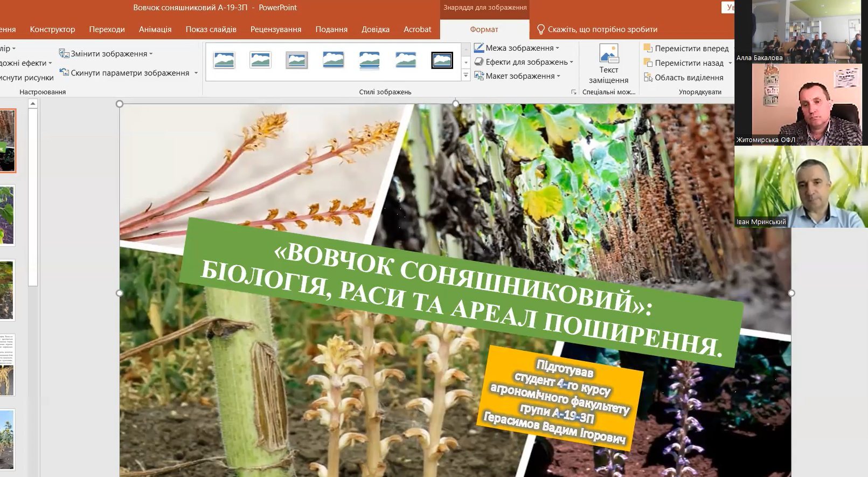Switch to the Анімація tab
Image resolution: width=868 pixels, height=477 pixels.
(155, 29)
